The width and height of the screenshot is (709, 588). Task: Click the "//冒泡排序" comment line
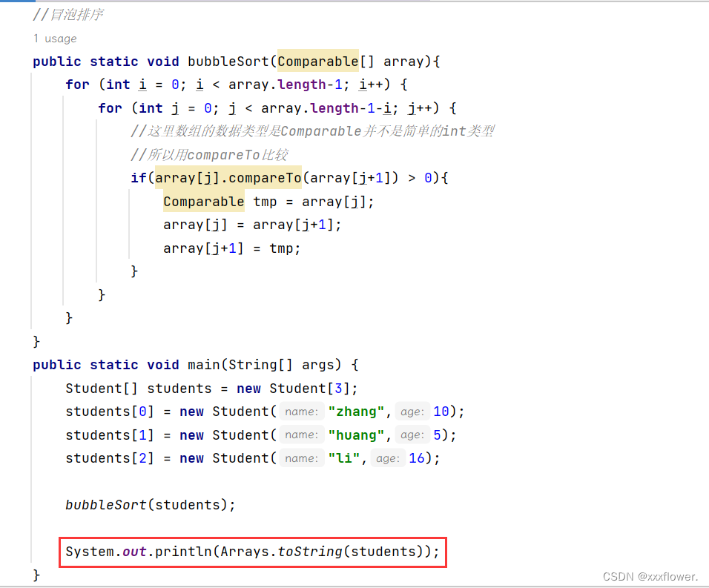[x=67, y=15]
